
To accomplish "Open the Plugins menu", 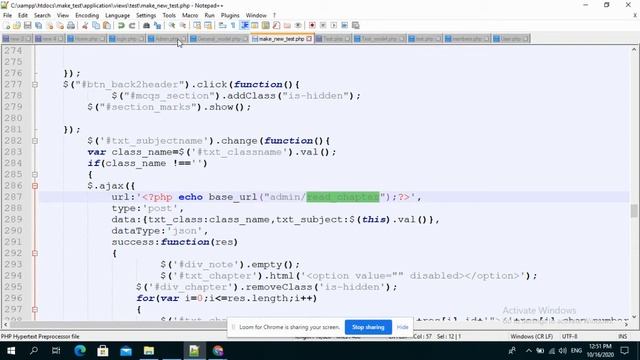I will coord(230,15).
